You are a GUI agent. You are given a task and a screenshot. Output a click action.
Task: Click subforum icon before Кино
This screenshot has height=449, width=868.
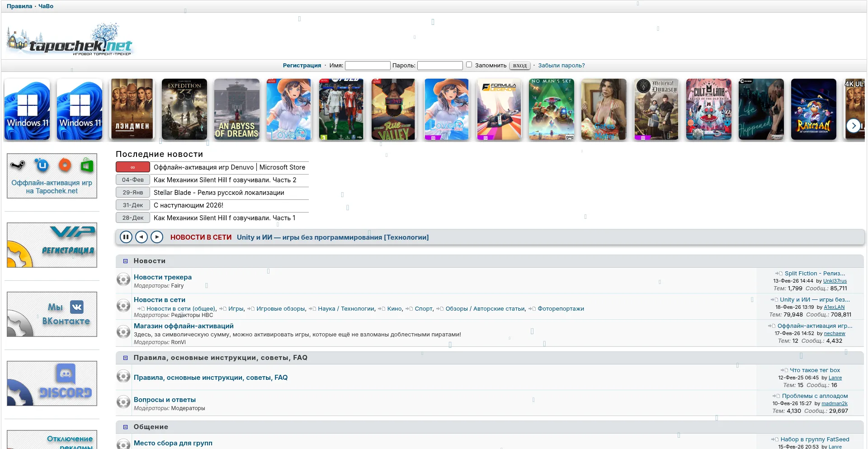click(382, 309)
